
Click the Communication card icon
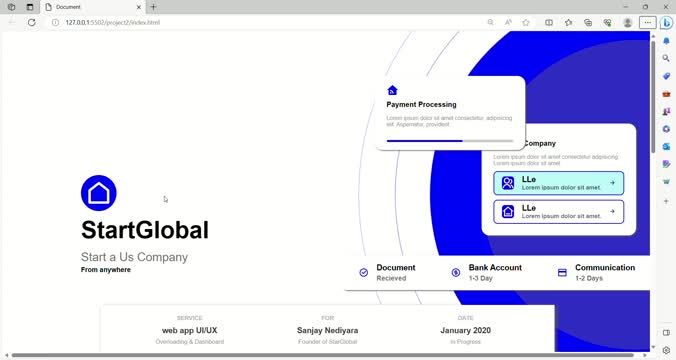pyautogui.click(x=562, y=272)
